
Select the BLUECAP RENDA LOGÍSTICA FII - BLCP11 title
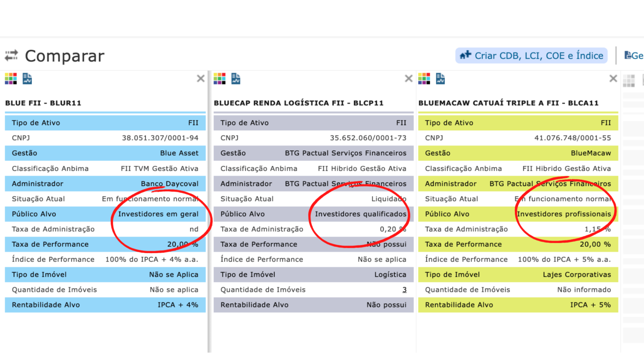299,103
